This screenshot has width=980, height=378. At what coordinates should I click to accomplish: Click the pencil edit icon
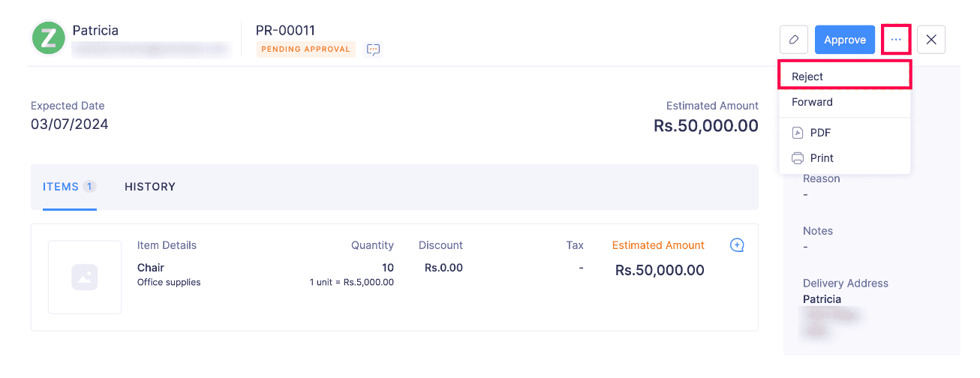pyautogui.click(x=794, y=40)
